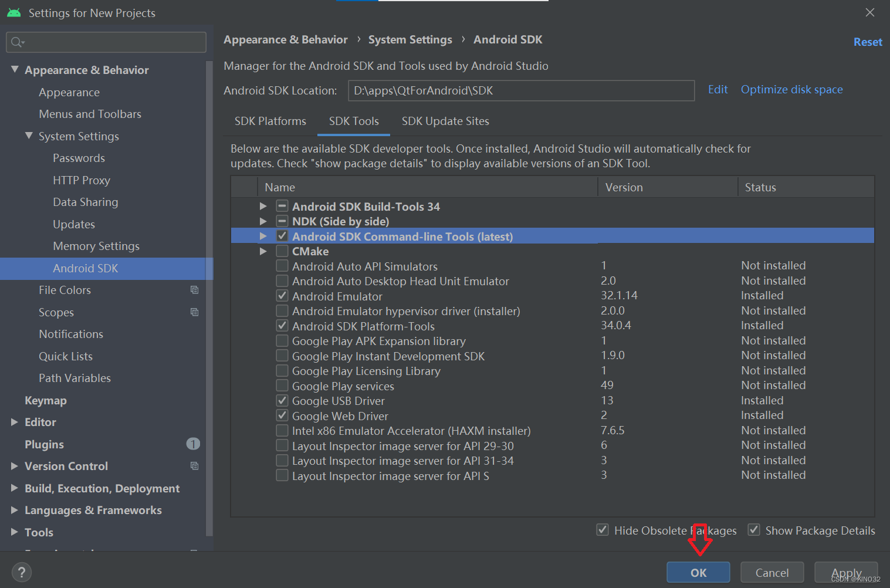Open SDK Update Sites tab

pyautogui.click(x=445, y=121)
